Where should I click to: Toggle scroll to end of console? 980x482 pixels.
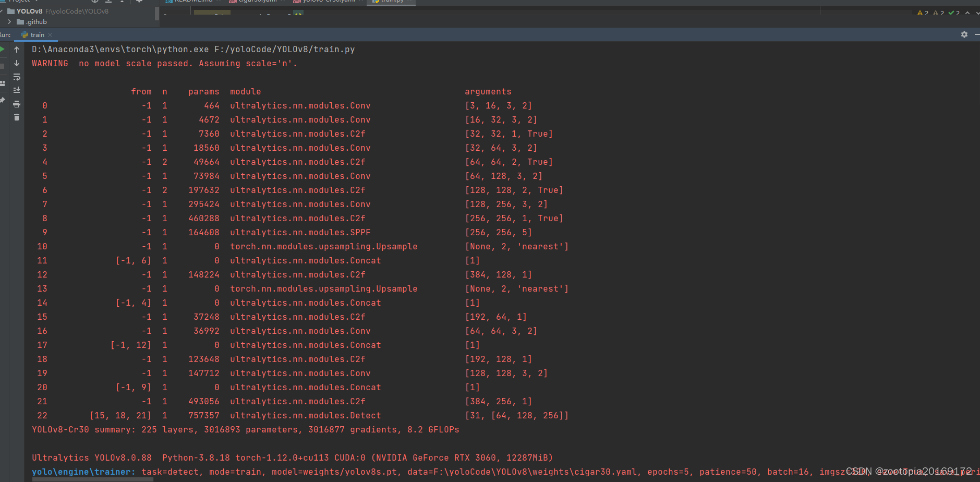click(x=17, y=90)
